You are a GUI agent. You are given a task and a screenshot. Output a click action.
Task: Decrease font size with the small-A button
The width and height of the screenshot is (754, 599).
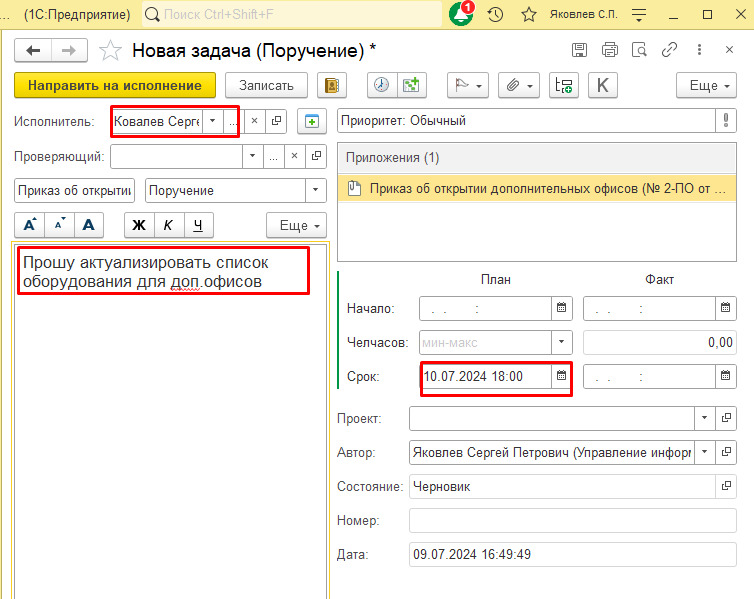60,225
